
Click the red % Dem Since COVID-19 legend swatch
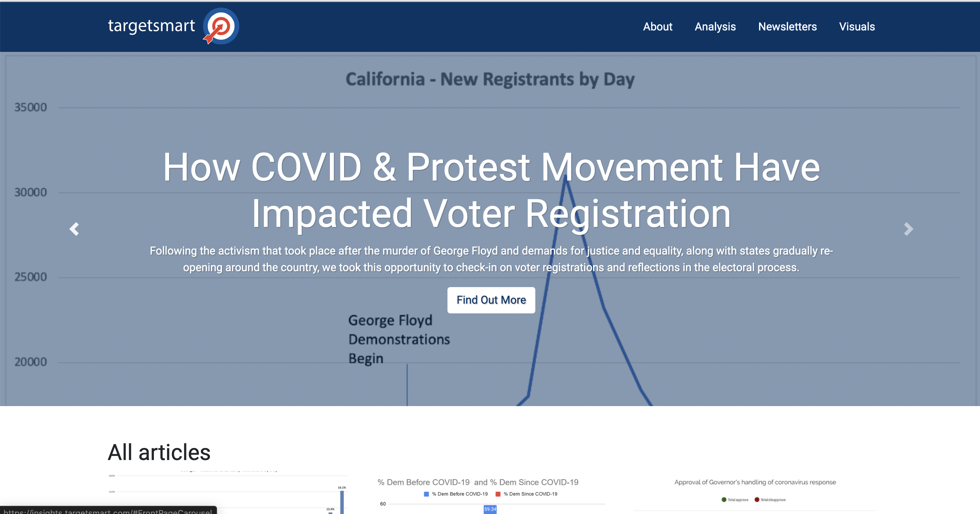(x=498, y=494)
